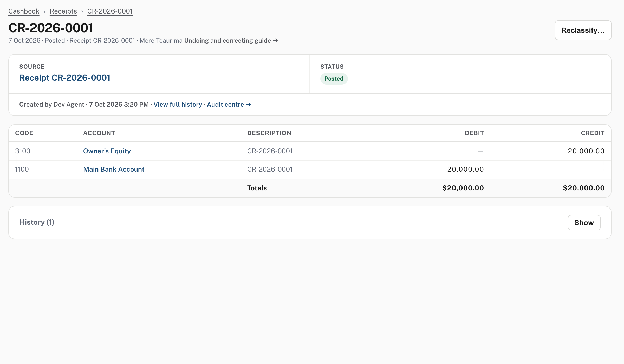Open the Reclassify dialog button
This screenshot has width=624, height=364.
(583, 30)
